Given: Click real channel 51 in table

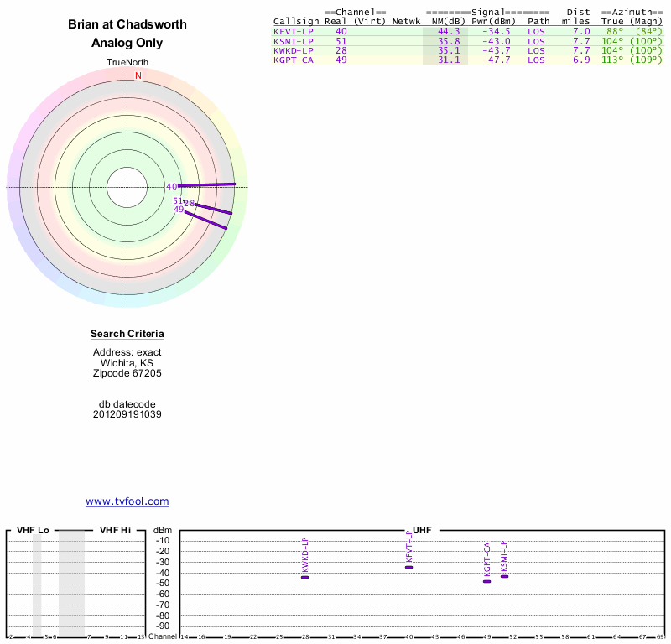Looking at the screenshot, I should click(x=341, y=41).
